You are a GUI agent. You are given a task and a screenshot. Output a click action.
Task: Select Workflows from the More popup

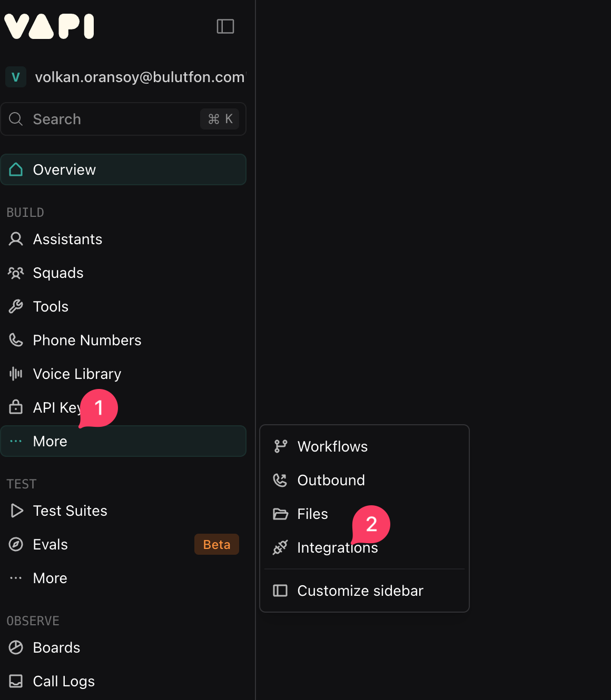(332, 446)
